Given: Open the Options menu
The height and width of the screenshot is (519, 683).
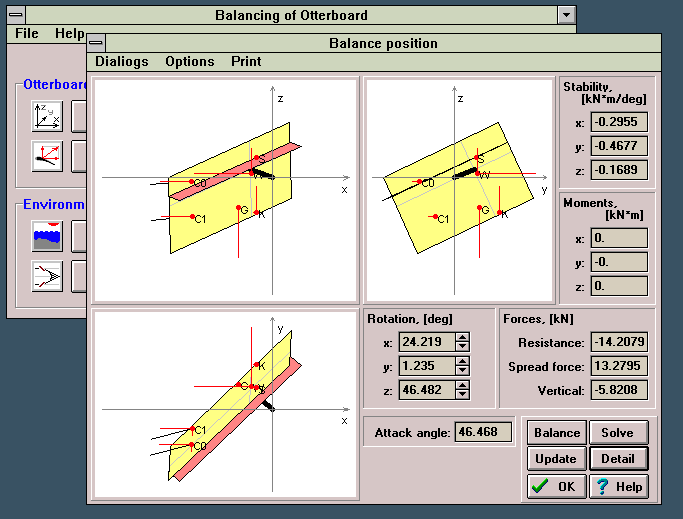Looking at the screenshot, I should 190,61.
